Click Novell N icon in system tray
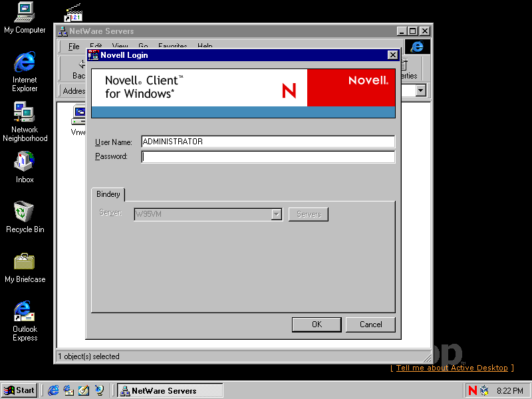Viewport: 532px width, 399px height. coord(473,390)
